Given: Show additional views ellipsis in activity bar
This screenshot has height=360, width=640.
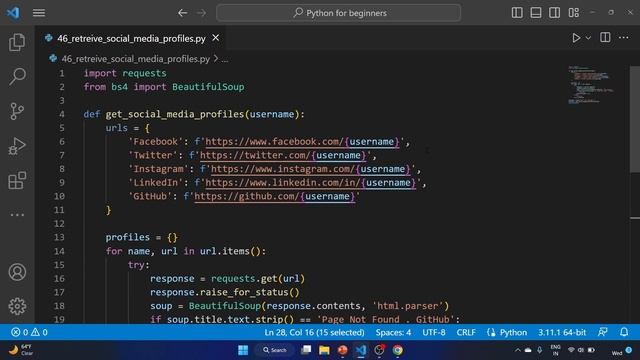Looking at the screenshot, I should pos(17,215).
